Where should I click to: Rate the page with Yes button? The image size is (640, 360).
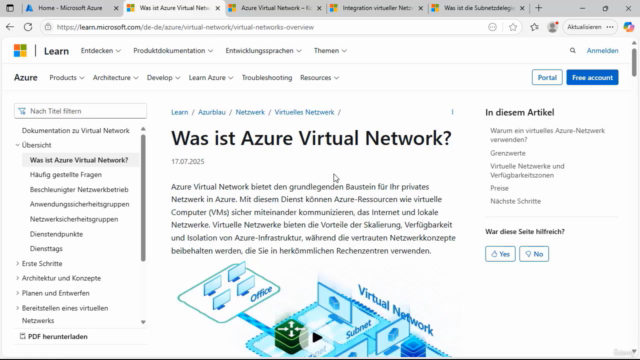(500, 254)
